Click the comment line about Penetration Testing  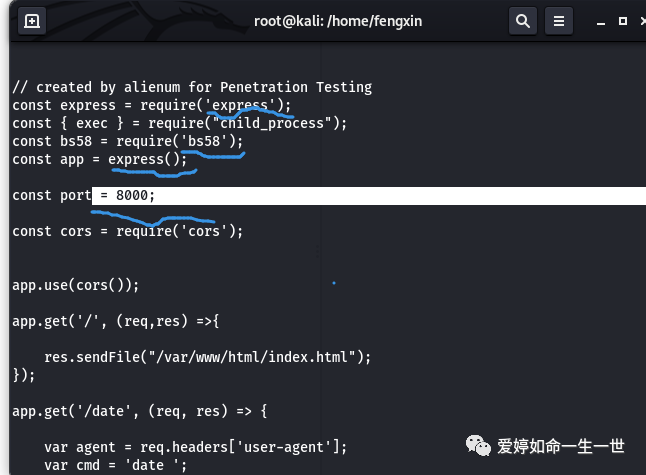(x=192, y=87)
